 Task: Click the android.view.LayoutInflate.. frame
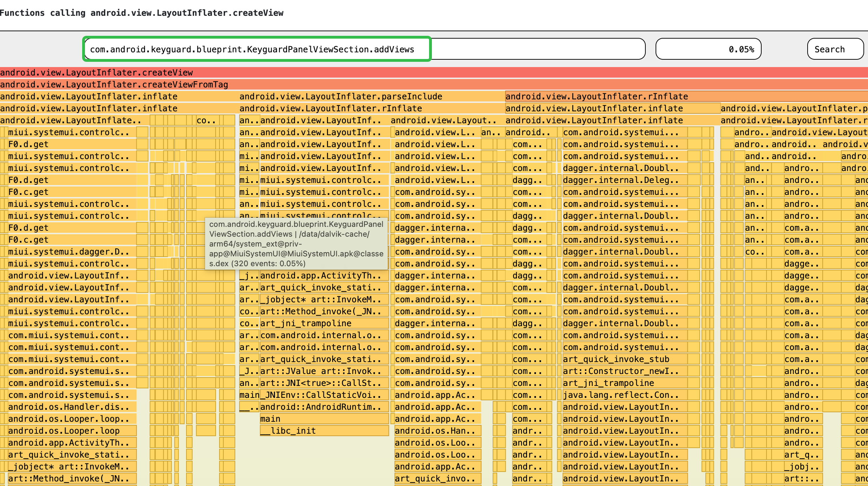[x=74, y=120]
